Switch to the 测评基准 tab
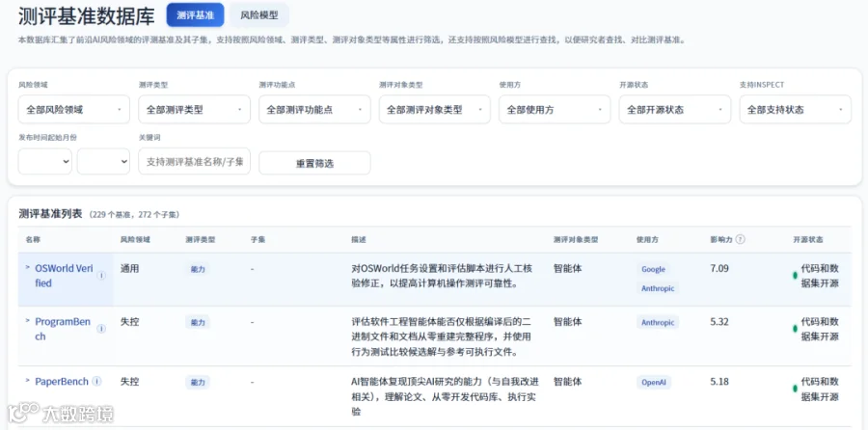Screen dimensions: 868x430 tap(196, 15)
